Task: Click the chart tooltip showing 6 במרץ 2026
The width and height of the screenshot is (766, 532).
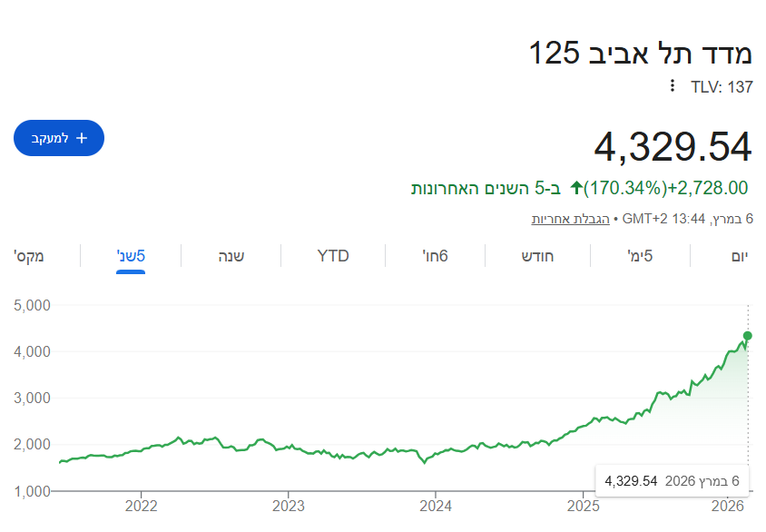Action: 672,480
